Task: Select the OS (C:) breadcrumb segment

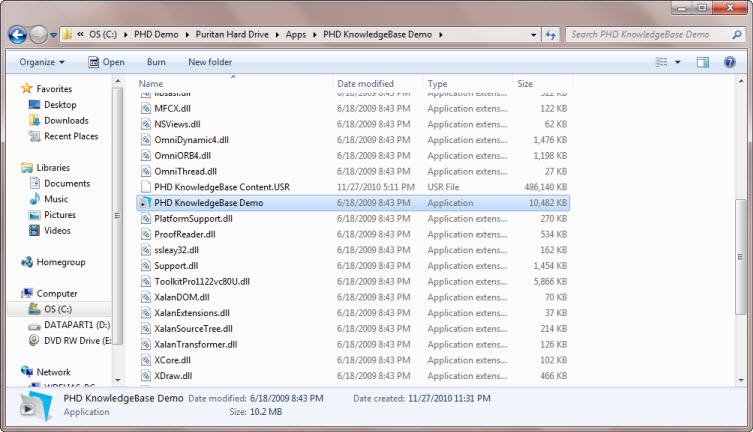Action: point(103,35)
